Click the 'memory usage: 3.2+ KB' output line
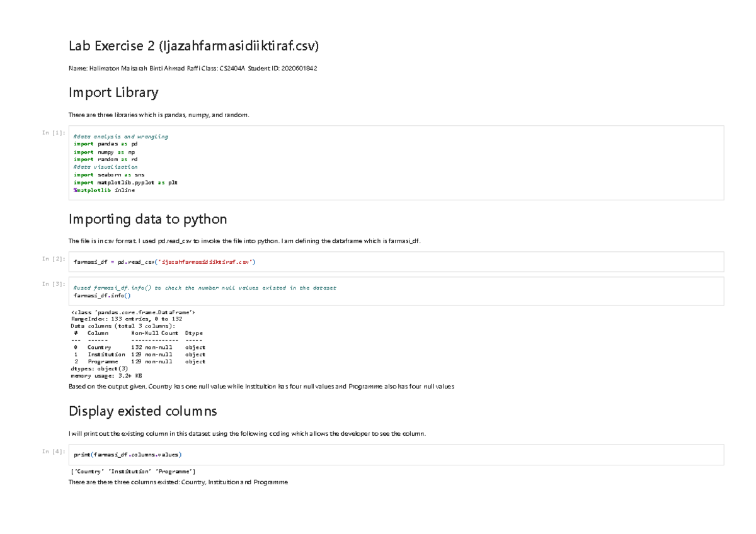 106,375
